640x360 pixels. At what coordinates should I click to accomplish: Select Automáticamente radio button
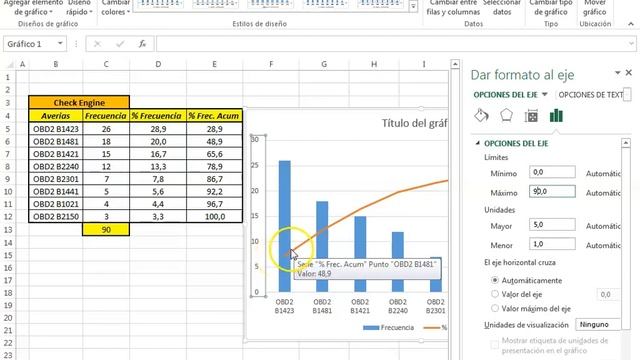(x=495, y=280)
